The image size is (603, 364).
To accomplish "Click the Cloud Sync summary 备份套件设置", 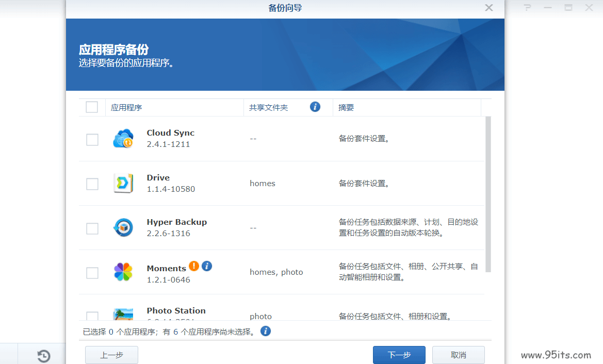I will pos(364,139).
